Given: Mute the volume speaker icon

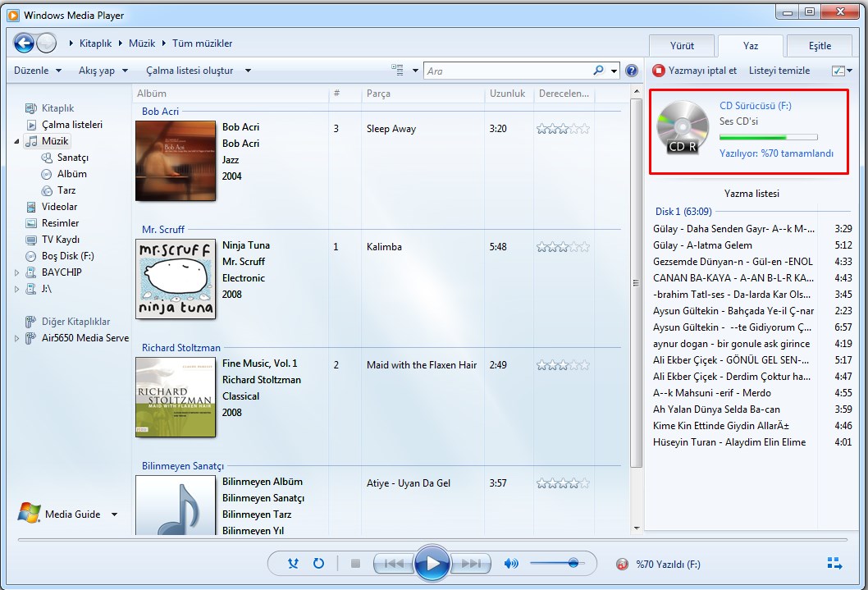Looking at the screenshot, I should point(511,564).
